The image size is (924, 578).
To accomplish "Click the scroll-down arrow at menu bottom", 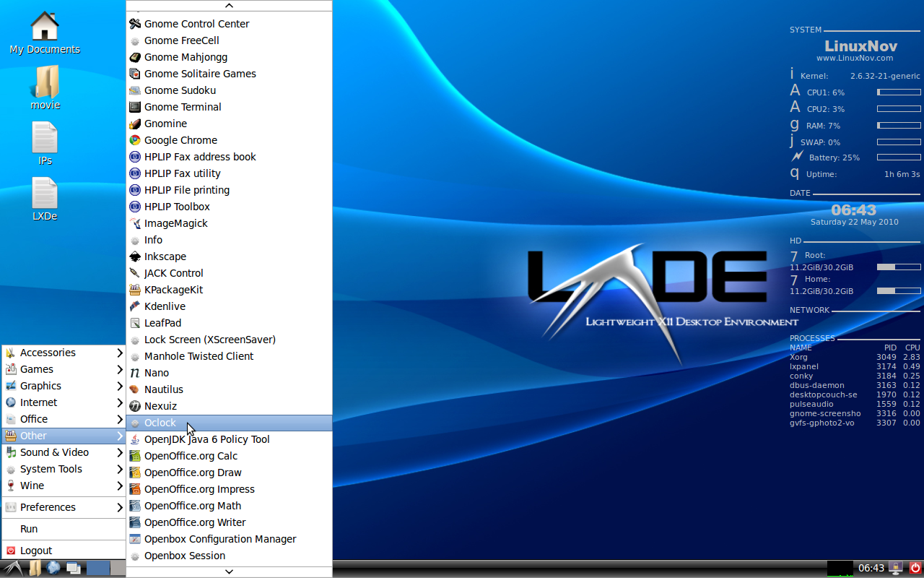I will click(229, 570).
